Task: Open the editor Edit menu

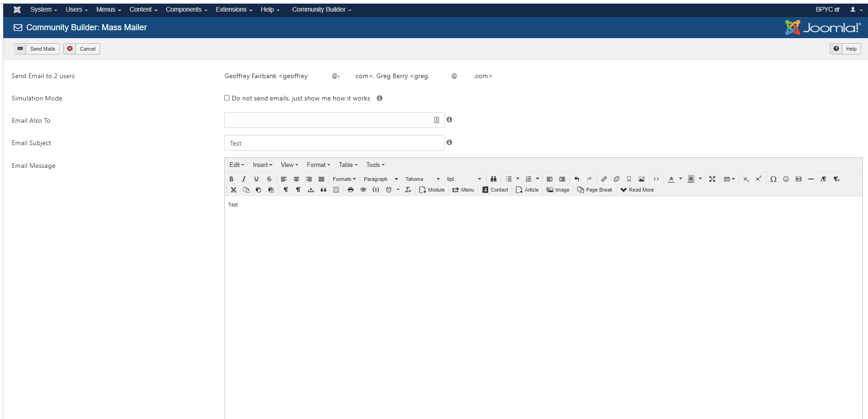Action: pyautogui.click(x=236, y=165)
